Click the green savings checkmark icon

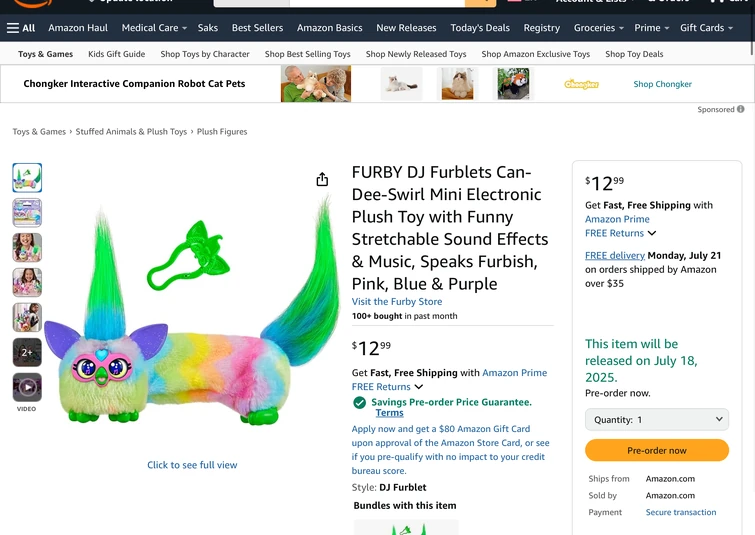click(x=360, y=403)
